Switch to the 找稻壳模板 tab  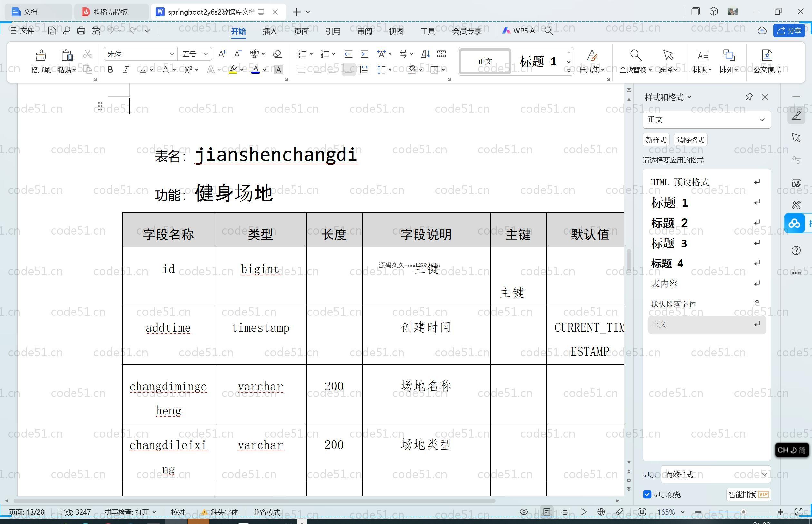[x=111, y=12]
